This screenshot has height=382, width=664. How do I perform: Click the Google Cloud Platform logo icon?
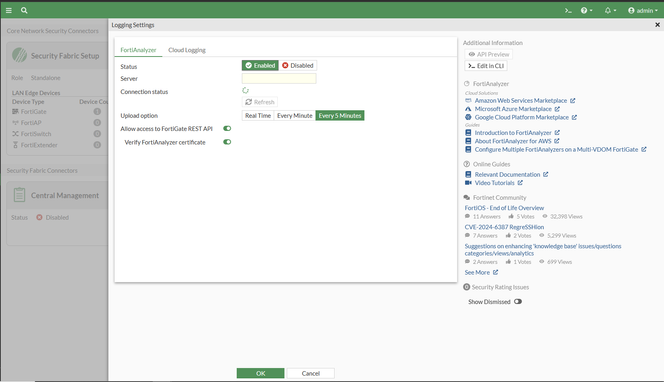tap(468, 117)
